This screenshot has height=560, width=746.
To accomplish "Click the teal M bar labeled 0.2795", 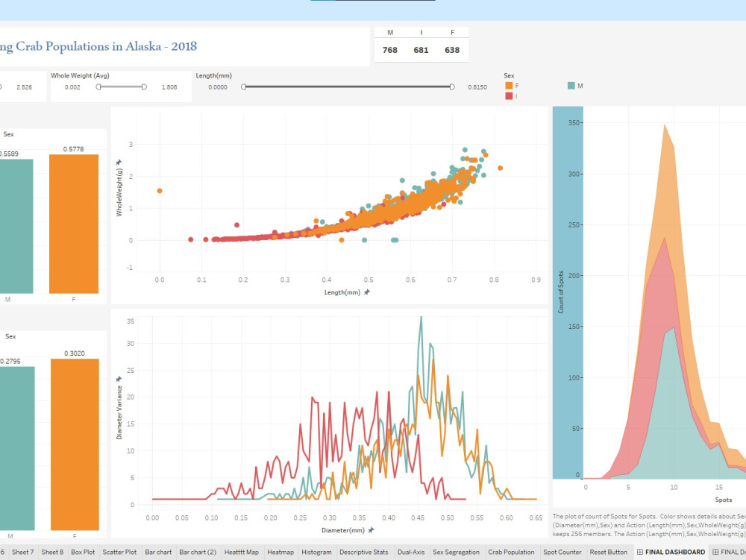I will (17, 448).
